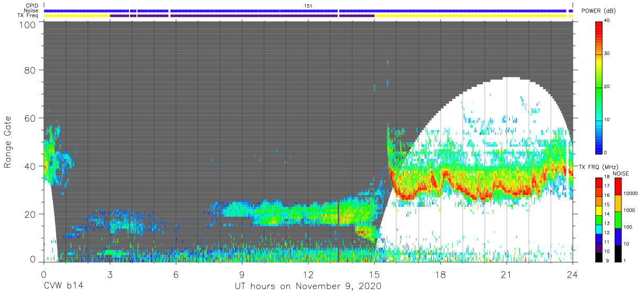This screenshot has height=297, width=644.
Task: Click the '10000' tick on NOISE scale
Action: click(631, 194)
